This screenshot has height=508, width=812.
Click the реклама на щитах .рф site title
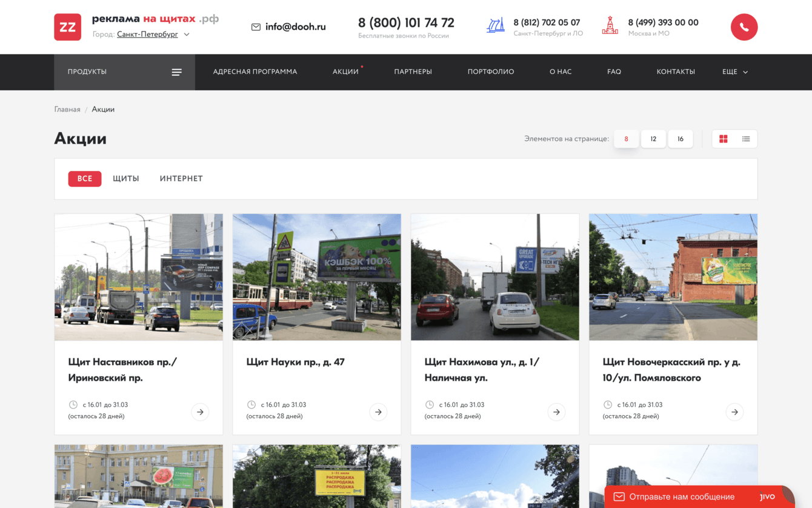click(155, 19)
